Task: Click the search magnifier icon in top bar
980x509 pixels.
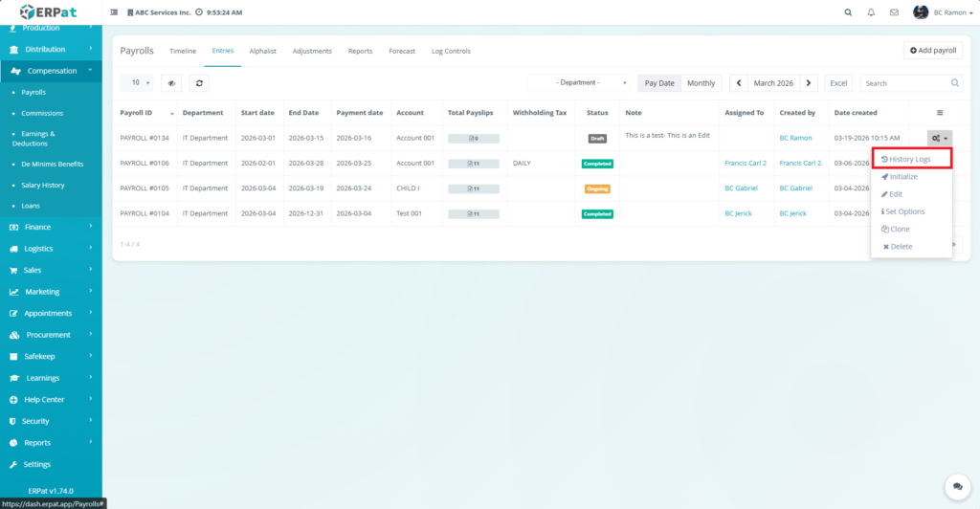Action: (x=848, y=12)
